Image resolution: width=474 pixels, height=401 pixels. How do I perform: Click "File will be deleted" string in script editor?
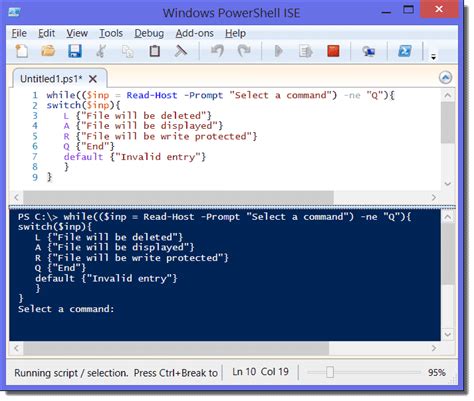(x=144, y=116)
